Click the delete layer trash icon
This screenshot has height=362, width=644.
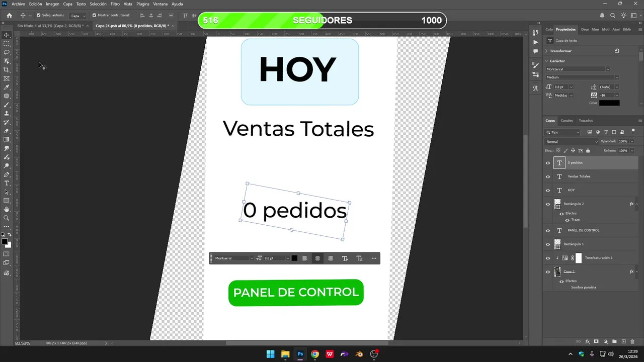coord(632,342)
